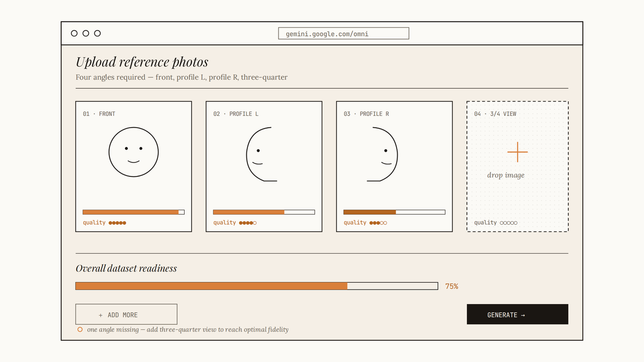
Task: Click the third window control circle
Action: 97,33
